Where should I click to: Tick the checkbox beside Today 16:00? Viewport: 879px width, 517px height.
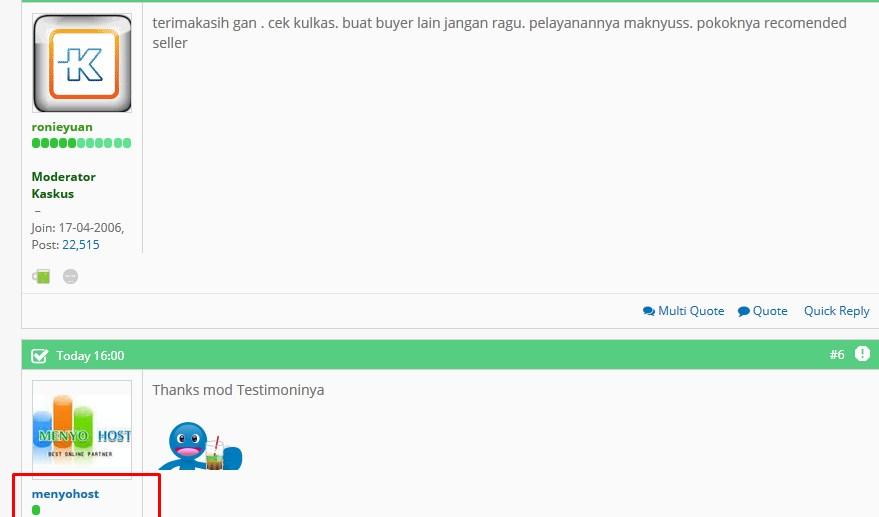pos(40,356)
